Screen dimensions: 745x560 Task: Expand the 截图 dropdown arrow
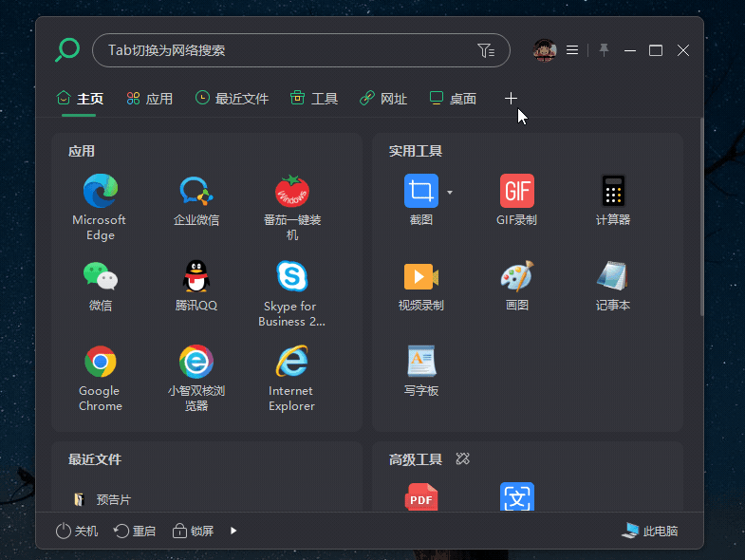tap(450, 192)
